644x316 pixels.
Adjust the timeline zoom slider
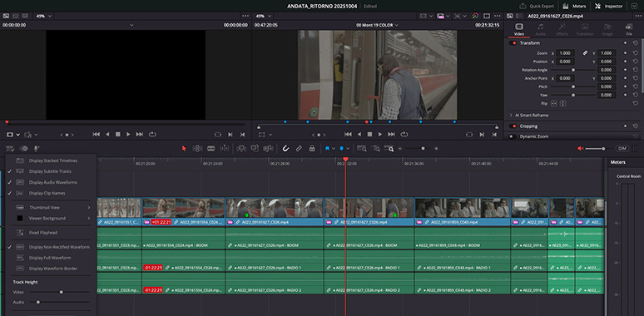(419, 148)
